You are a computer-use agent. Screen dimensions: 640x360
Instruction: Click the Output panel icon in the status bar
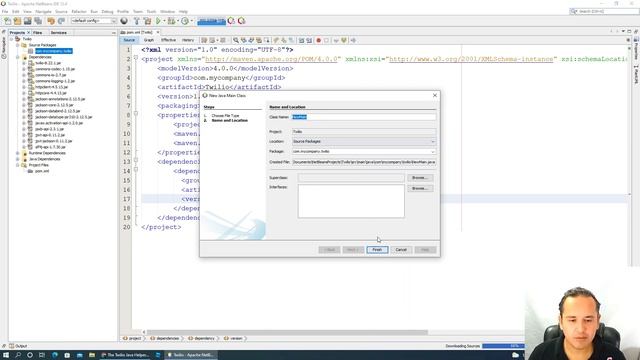point(11,346)
